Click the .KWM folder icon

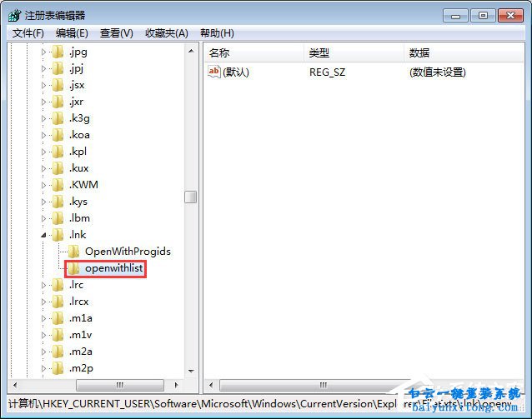click(x=58, y=185)
